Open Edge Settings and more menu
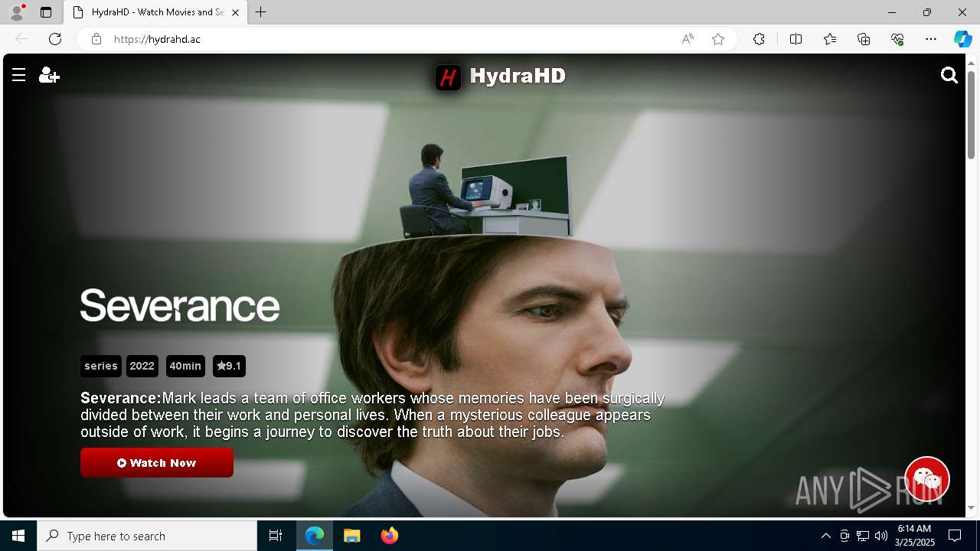This screenshot has height=551, width=980. pyautogui.click(x=931, y=39)
